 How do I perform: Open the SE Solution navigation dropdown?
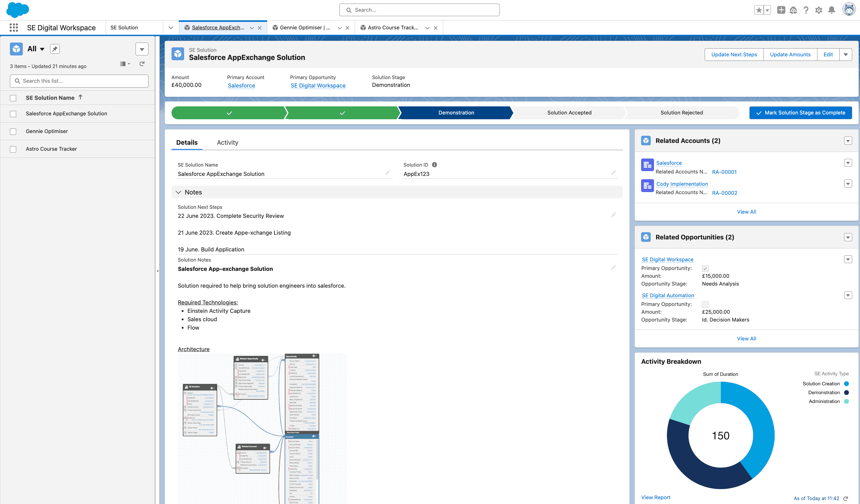171,28
